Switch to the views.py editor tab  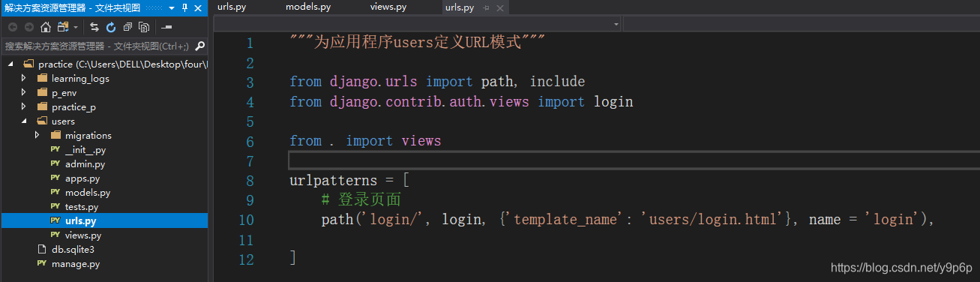(x=388, y=7)
